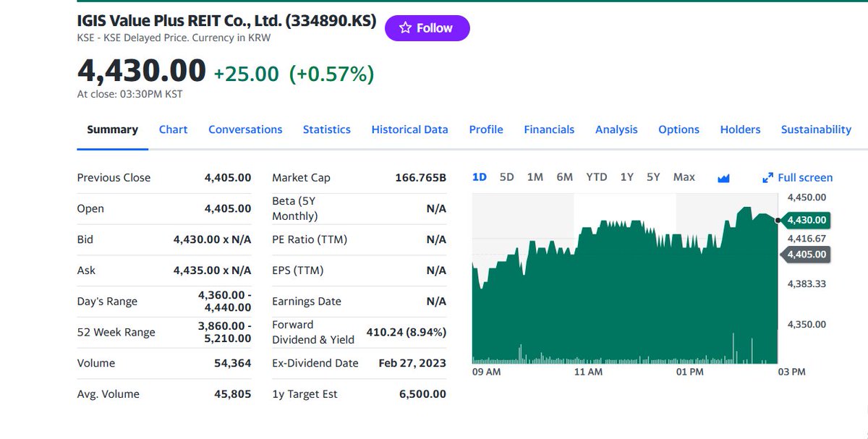Click the Avg. Volume value 45,805
The image size is (868, 439).
(x=232, y=394)
